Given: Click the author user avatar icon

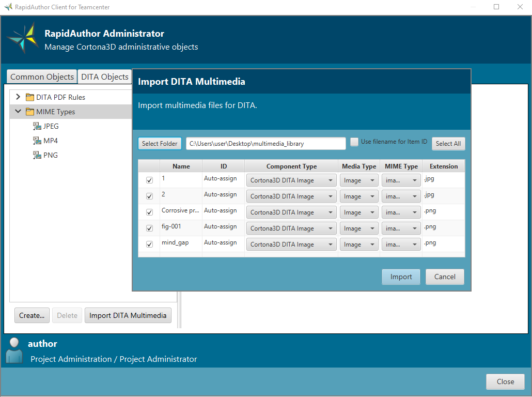Looking at the screenshot, I should coord(13,350).
